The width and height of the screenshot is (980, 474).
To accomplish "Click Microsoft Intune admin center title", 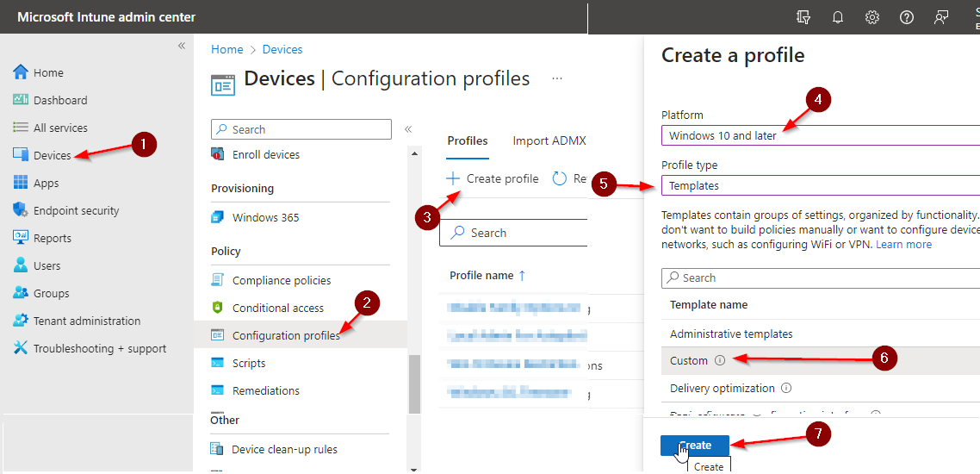I will click(106, 17).
